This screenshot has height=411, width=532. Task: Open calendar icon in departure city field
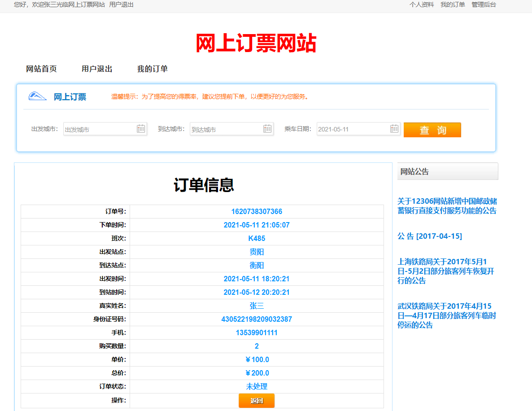pos(141,129)
